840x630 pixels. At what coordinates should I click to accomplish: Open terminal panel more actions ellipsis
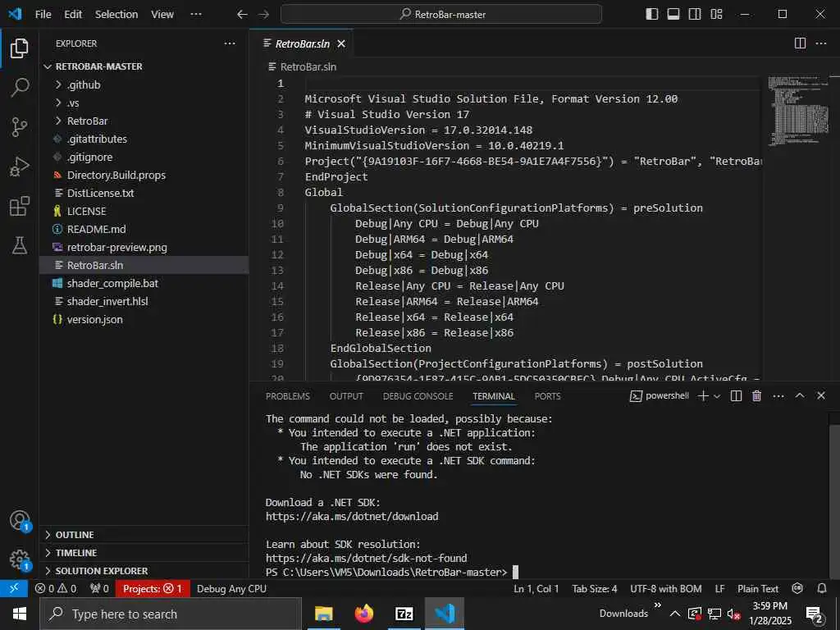(778, 396)
